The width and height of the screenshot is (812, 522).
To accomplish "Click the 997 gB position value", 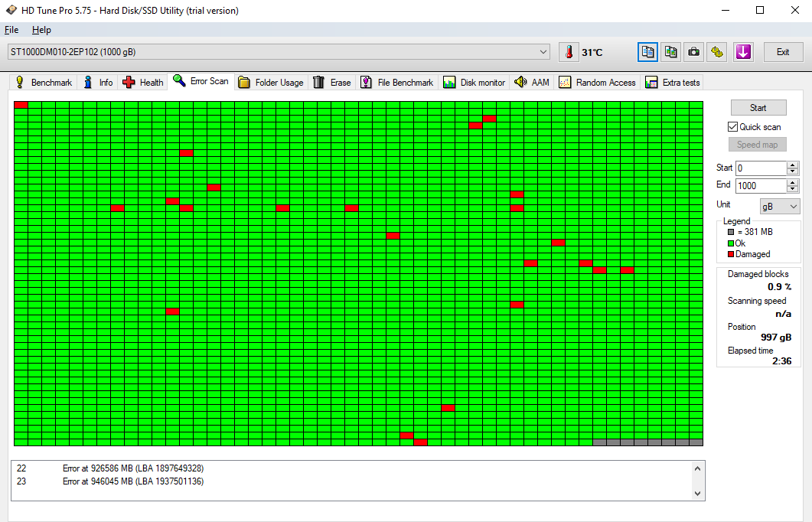I will click(x=776, y=337).
